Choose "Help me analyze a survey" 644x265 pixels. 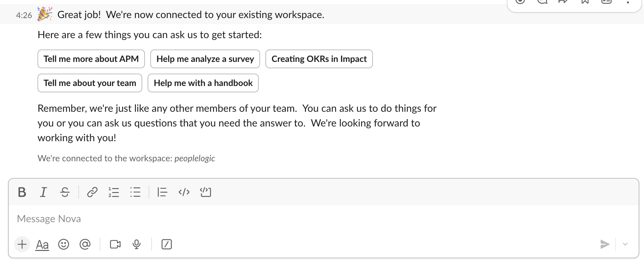pyautogui.click(x=205, y=59)
